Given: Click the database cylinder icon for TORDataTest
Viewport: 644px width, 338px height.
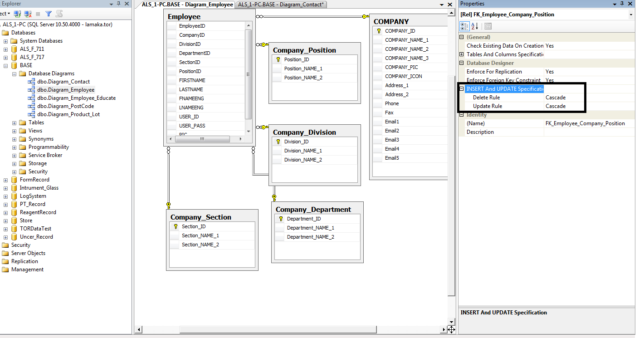Looking at the screenshot, I should (14, 229).
